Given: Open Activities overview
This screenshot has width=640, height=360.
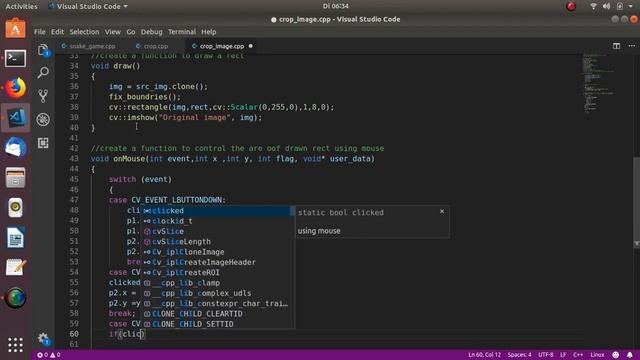Looking at the screenshot, I should 21,6.
